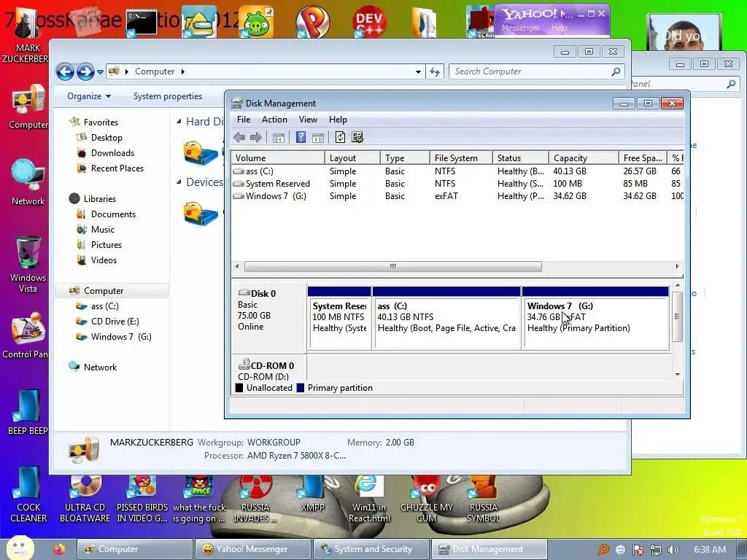Click the refresh button beside address bar
This screenshot has height=560, width=747.
435,72
